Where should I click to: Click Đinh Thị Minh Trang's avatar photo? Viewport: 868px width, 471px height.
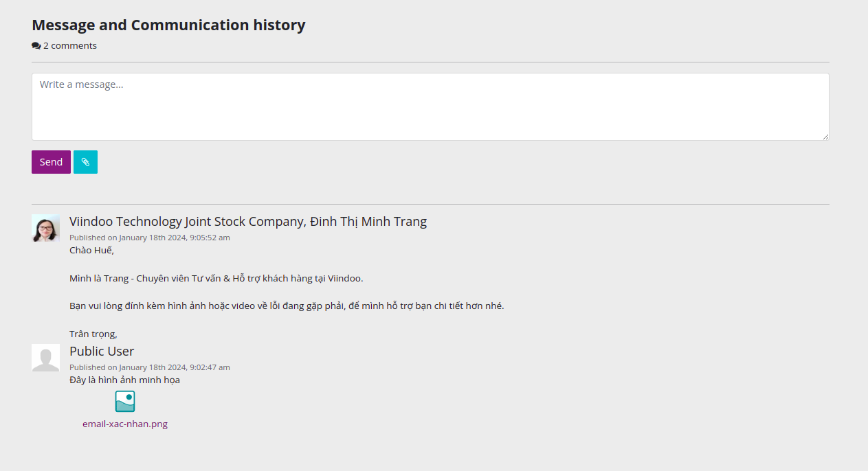[45, 228]
